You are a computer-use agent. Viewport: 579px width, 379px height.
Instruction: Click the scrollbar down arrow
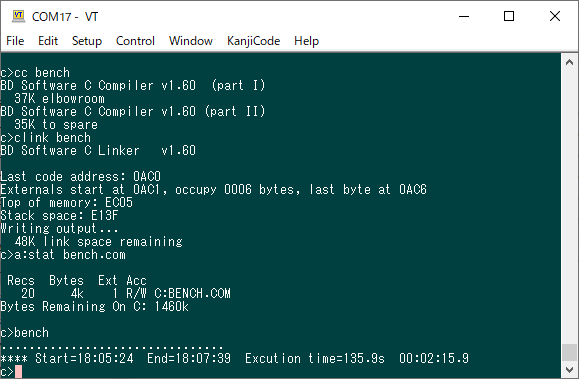[569, 369]
